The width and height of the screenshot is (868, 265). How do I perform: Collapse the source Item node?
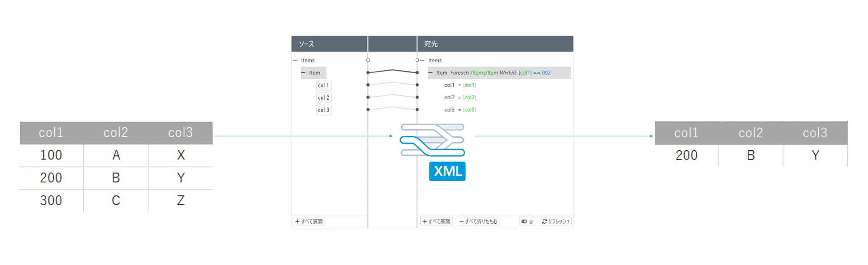[304, 72]
